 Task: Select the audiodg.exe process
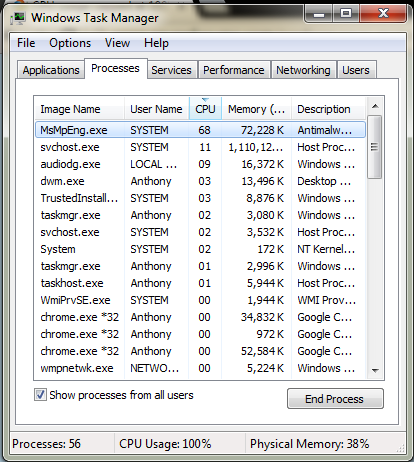[x=200, y=164]
